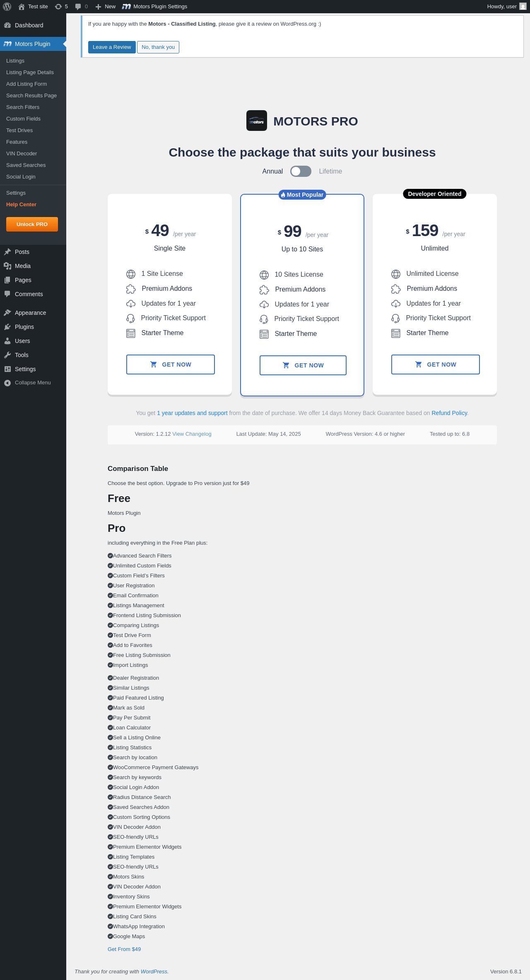Click cloud download icon in $49 plan
The image size is (530, 980).
tap(131, 304)
